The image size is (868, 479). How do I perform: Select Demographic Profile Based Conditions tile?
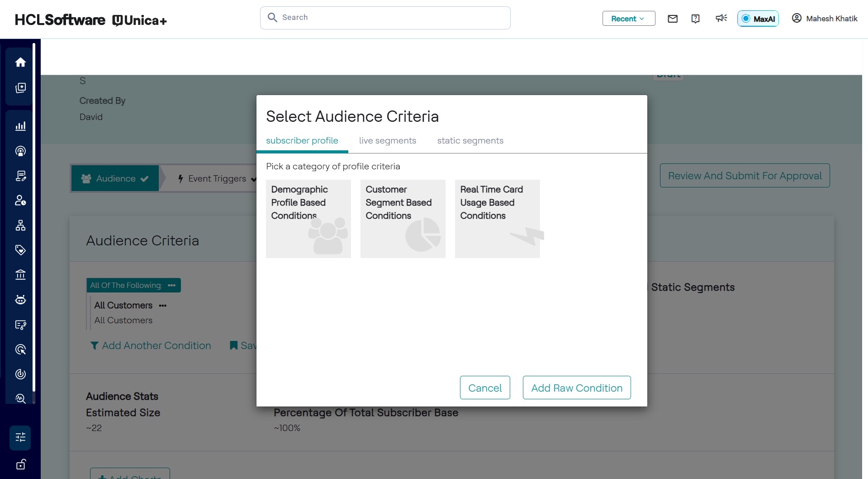click(308, 219)
